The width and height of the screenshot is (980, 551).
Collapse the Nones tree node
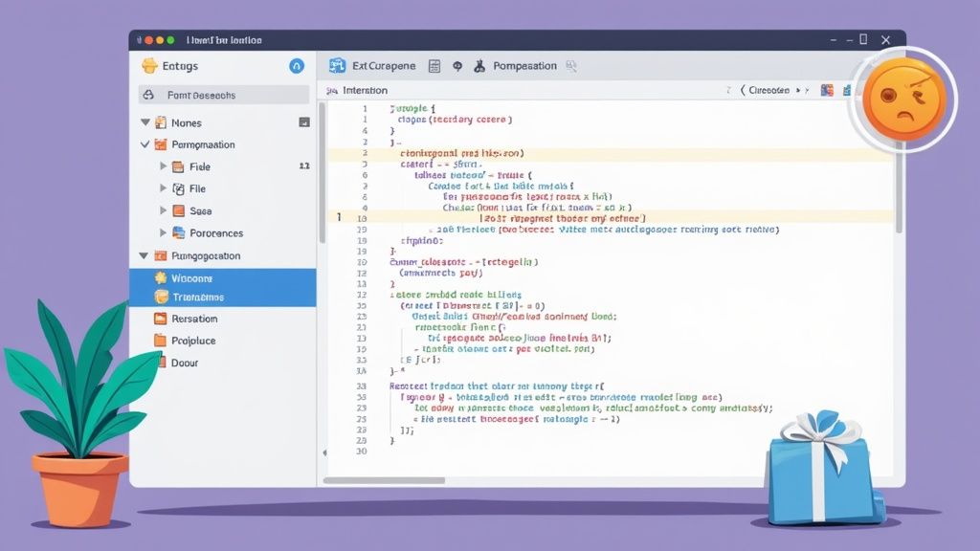(146, 122)
